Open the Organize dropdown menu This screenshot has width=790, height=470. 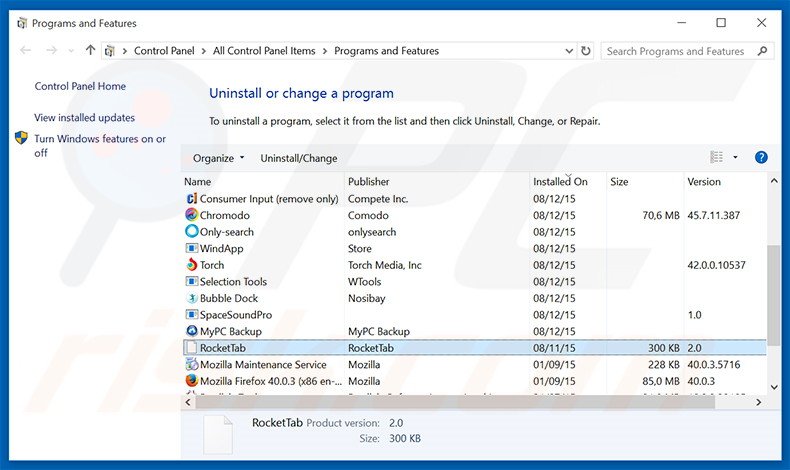click(218, 158)
